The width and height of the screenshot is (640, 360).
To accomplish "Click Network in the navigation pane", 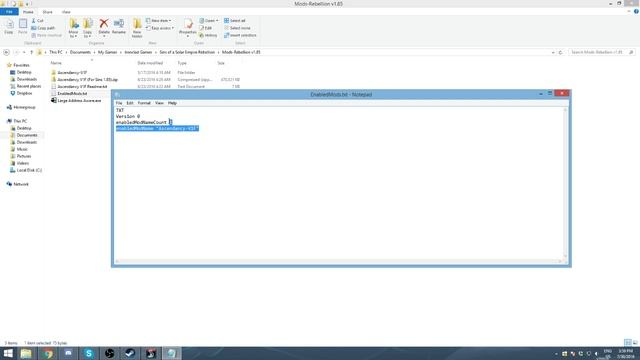I will [20, 184].
